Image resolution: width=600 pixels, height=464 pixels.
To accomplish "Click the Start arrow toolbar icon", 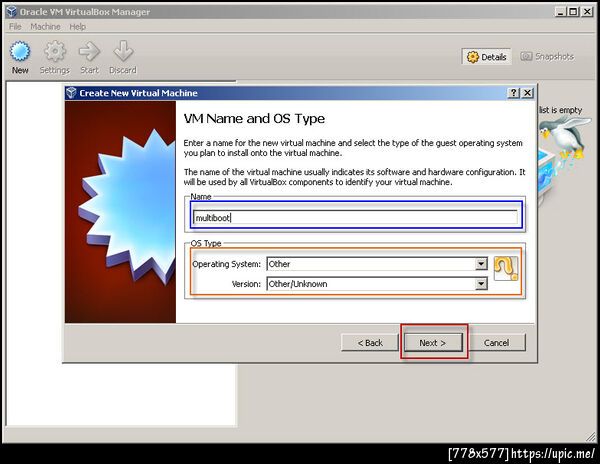I will pos(89,52).
